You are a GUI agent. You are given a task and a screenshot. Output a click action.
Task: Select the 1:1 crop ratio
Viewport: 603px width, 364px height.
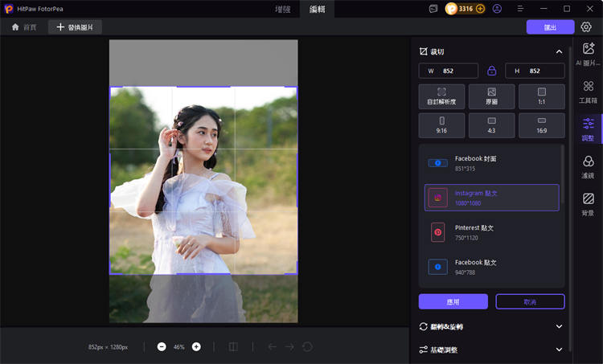pos(541,96)
